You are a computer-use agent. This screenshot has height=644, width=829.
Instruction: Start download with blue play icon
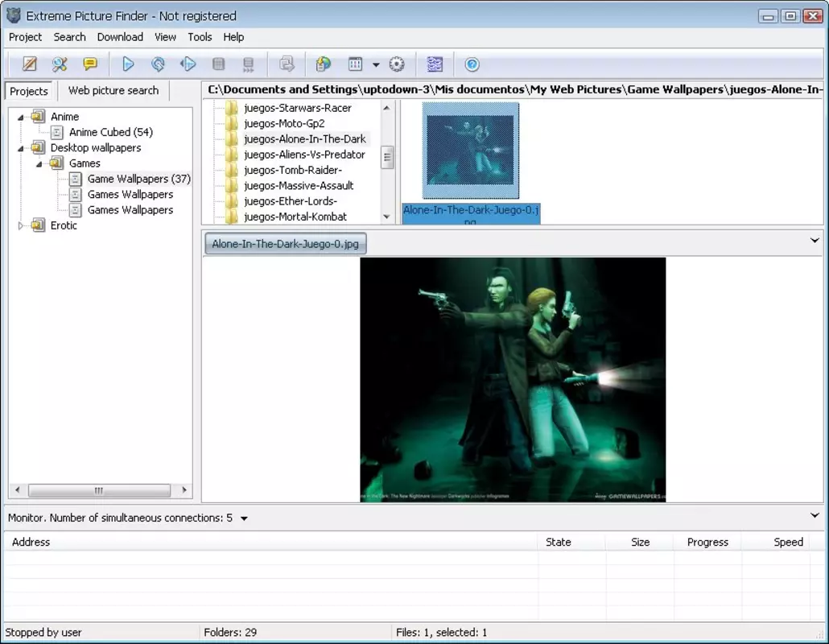129,64
